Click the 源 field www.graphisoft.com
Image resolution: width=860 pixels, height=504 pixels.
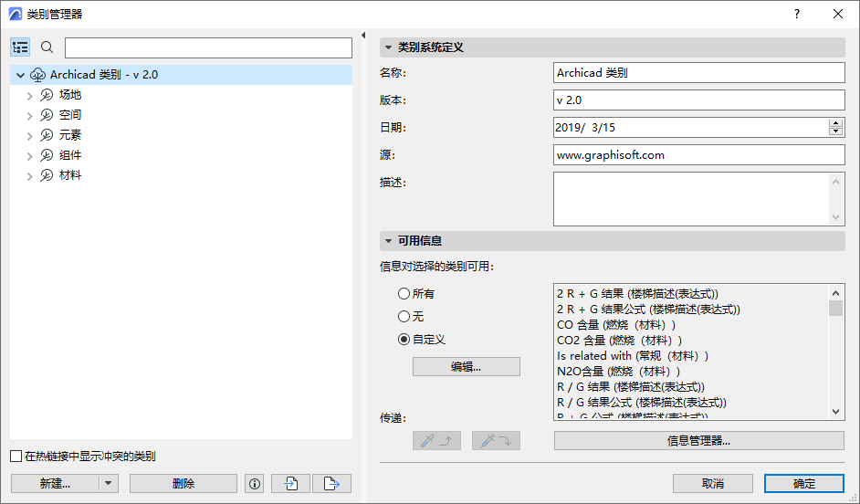click(x=698, y=154)
